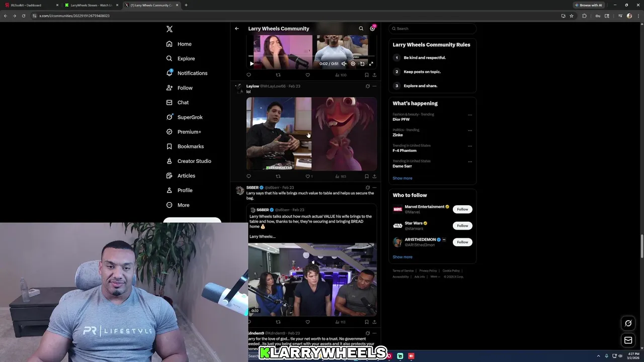Expand the More menu in the sidebar

pyautogui.click(x=178, y=205)
